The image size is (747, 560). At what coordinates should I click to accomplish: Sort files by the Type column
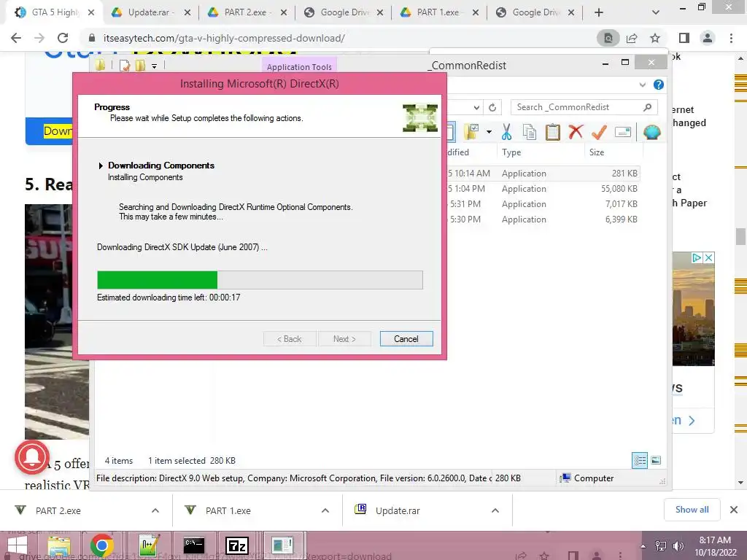511,152
